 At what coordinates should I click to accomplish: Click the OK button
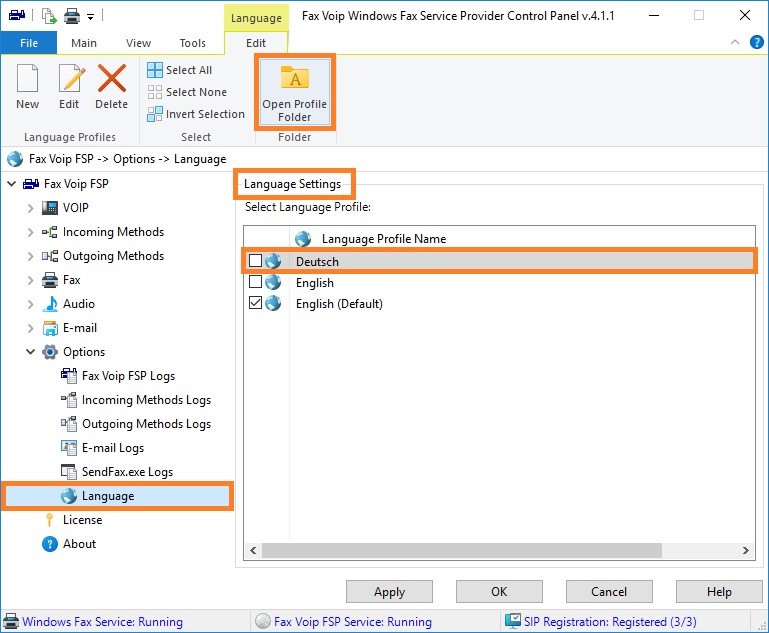[499, 592]
